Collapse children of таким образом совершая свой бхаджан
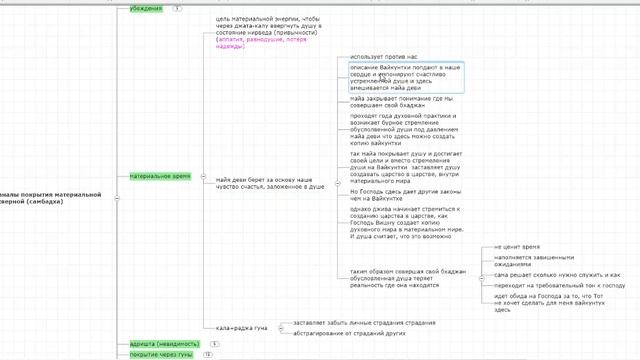Image resolution: width=640 pixels, height=360 pixels. click(482, 278)
